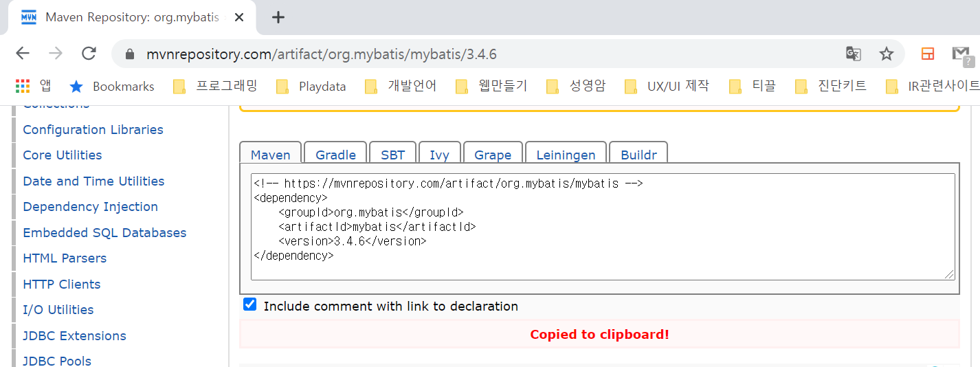
Task: Open JDBC Extensions category
Action: 74,335
